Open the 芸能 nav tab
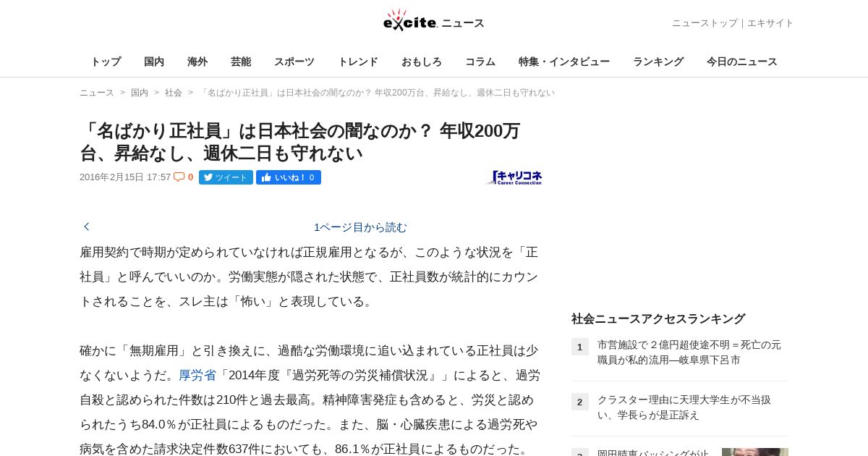Viewport: 868px width, 456px height. [x=241, y=62]
